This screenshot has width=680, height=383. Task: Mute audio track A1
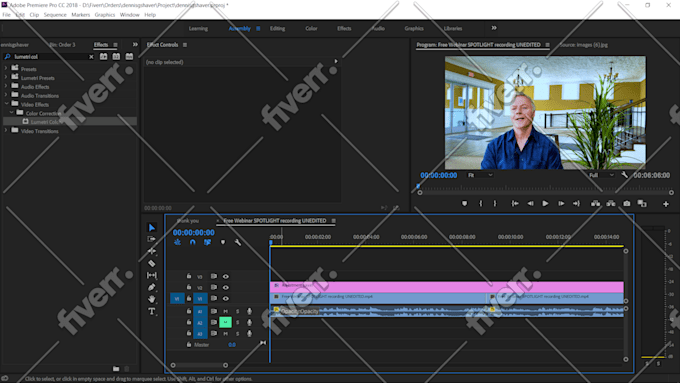point(226,311)
